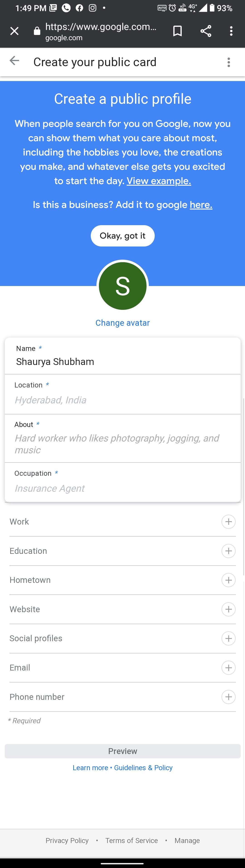245x868 pixels.
Task: Add a Website with plus icon
Action: tap(228, 609)
